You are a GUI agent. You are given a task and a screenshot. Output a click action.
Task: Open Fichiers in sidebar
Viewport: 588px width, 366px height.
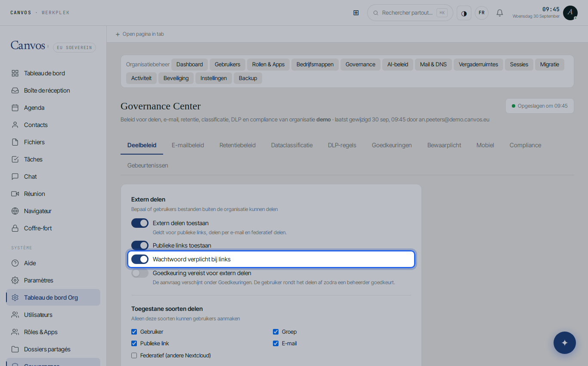[53, 142]
